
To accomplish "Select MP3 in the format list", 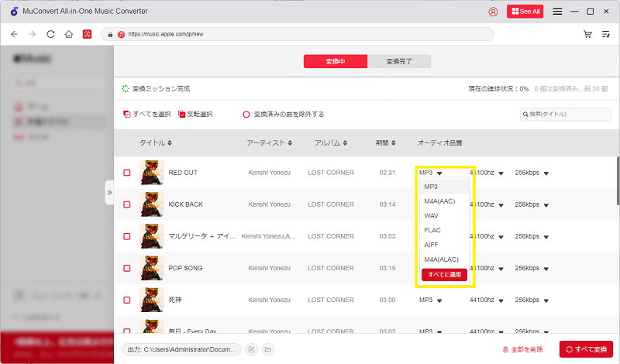I will coord(444,187).
